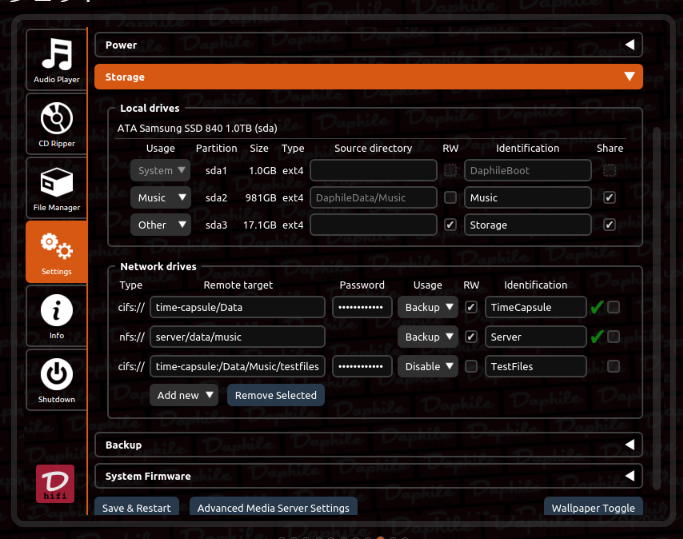
Task: Open the File Manager section
Action: (x=56, y=188)
